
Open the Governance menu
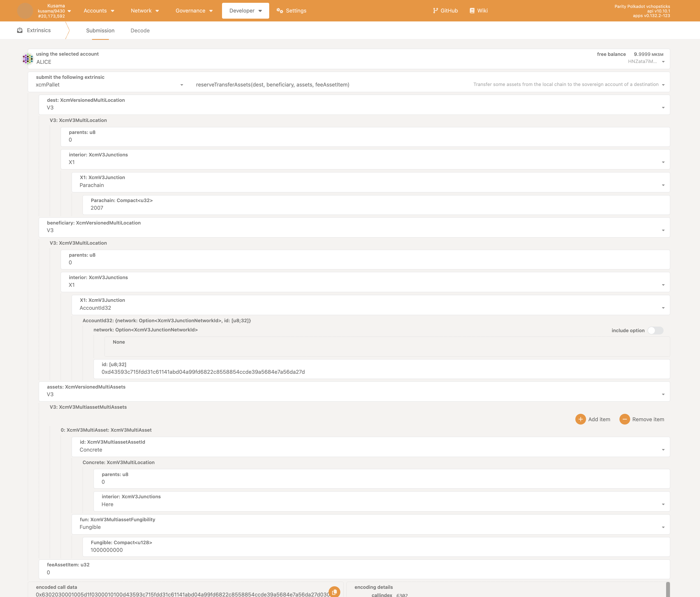pyautogui.click(x=194, y=10)
